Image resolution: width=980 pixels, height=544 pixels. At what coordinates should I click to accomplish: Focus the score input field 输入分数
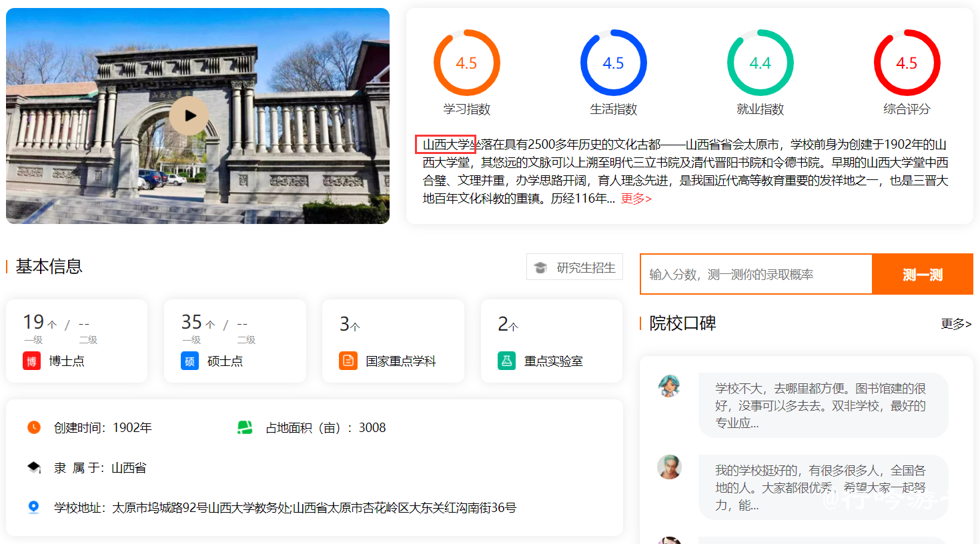[x=756, y=274]
